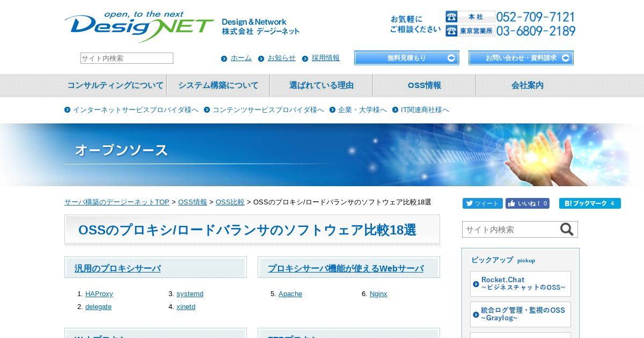Open the 汎用のプロキシサーバ heading link
This screenshot has width=644, height=338.
click(118, 269)
